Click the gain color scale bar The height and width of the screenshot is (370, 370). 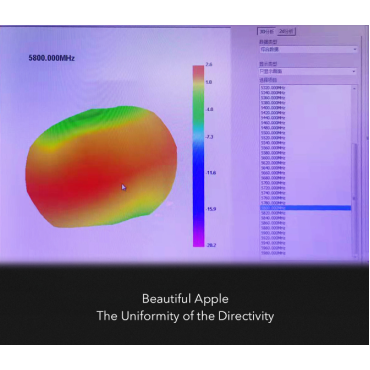point(198,156)
